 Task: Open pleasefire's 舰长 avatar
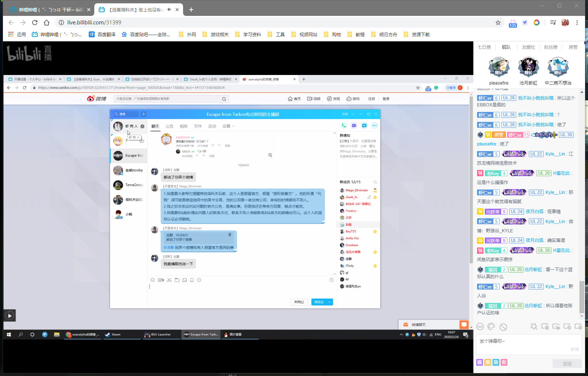[x=499, y=67]
